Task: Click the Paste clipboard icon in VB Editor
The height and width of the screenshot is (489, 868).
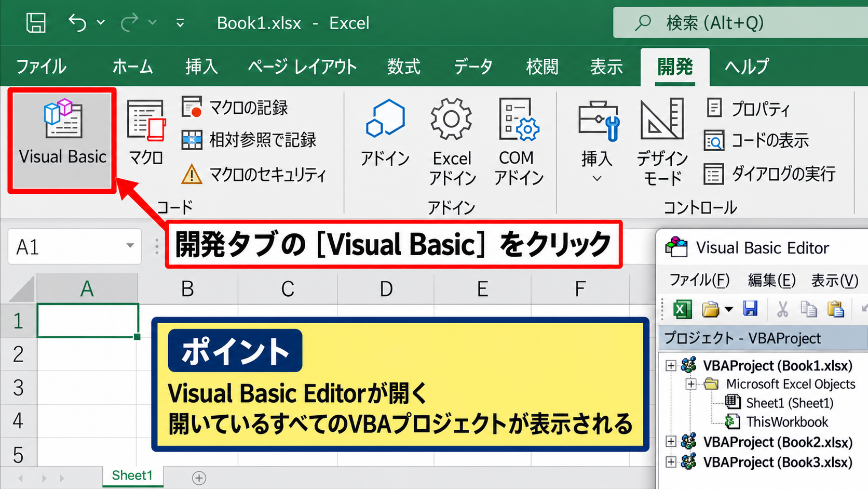Action: click(x=836, y=309)
